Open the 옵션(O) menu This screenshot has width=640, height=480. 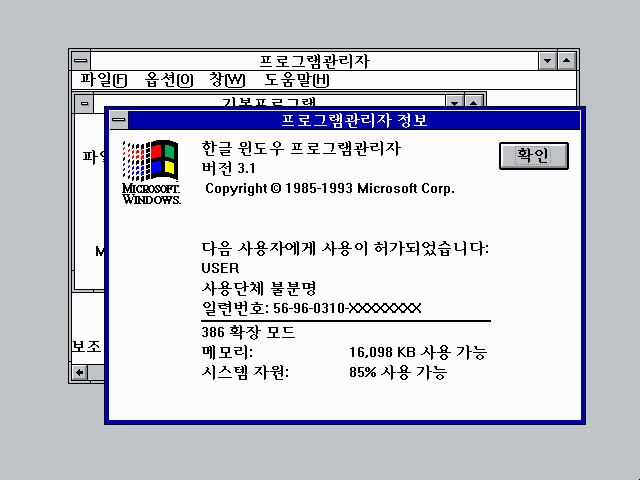click(x=169, y=80)
